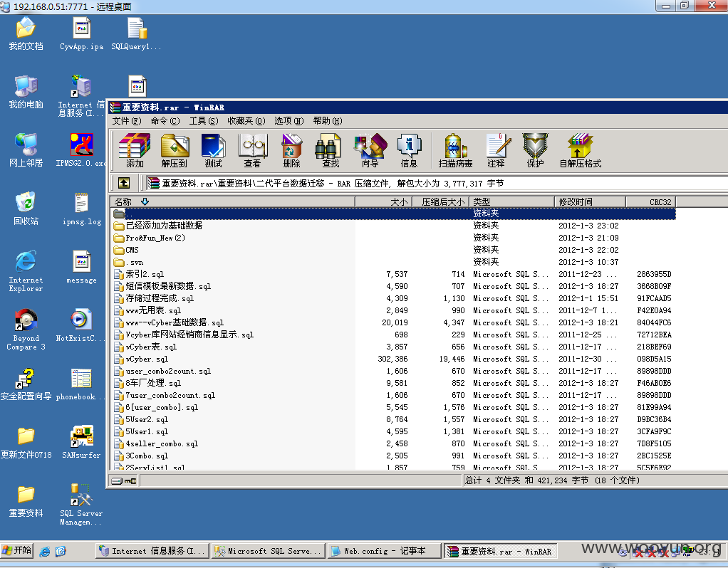
Task: Select the IPMSG2.0.exe desktop icon
Action: 82,150
